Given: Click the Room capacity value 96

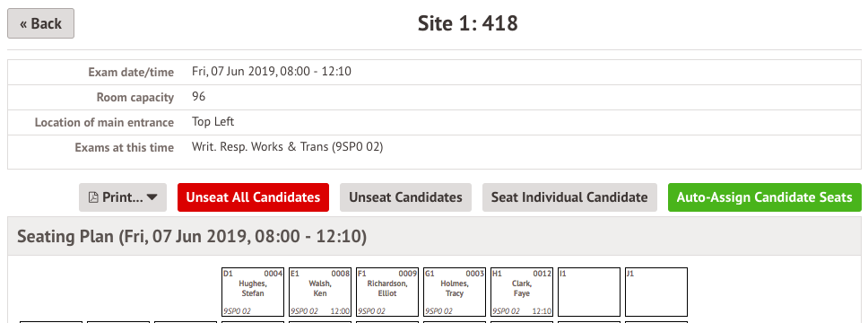Looking at the screenshot, I should click(199, 96).
